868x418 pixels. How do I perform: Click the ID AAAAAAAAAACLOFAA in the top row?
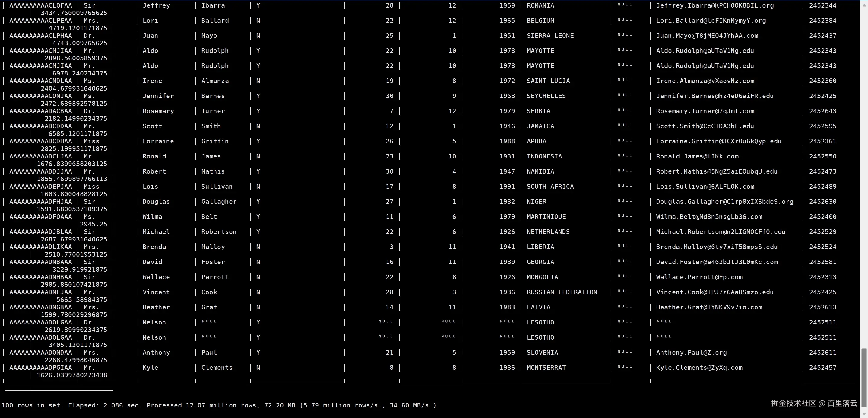pos(40,5)
